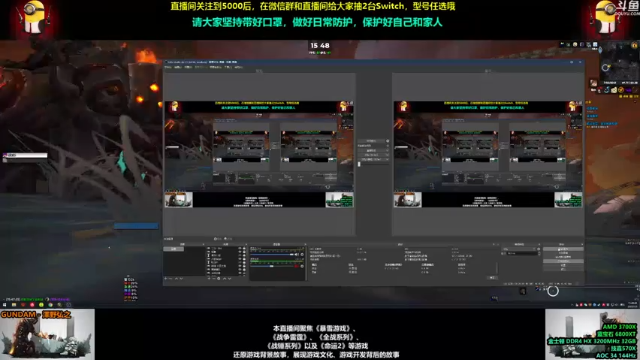The image size is (640, 360).
Task: Click the Transition button between preview and program
Action: tap(371, 141)
